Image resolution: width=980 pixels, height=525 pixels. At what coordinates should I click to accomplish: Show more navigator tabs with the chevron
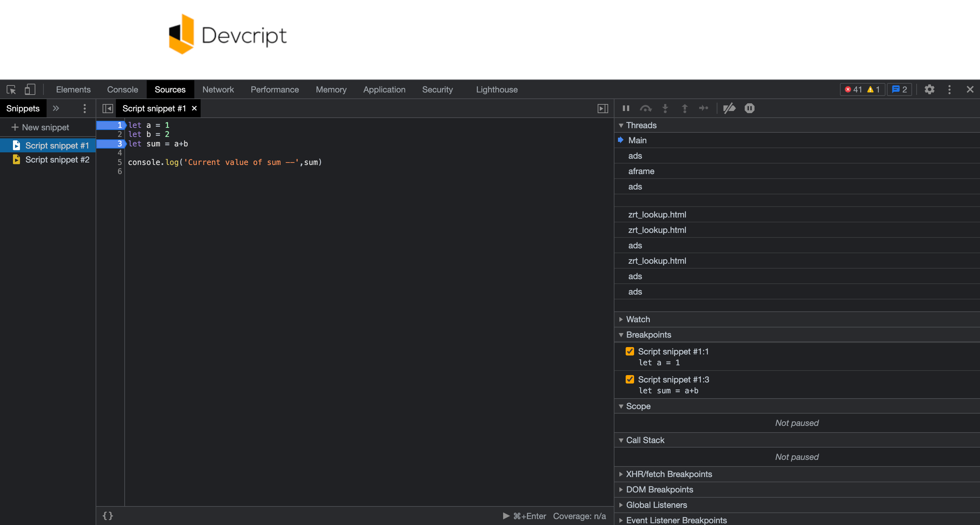(56, 109)
